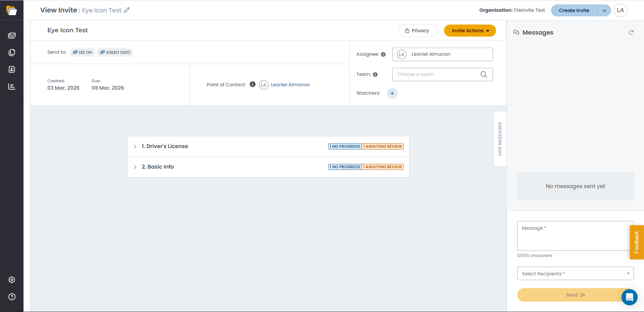
Task: Toggle the Hide Messages side tab
Action: [500, 139]
